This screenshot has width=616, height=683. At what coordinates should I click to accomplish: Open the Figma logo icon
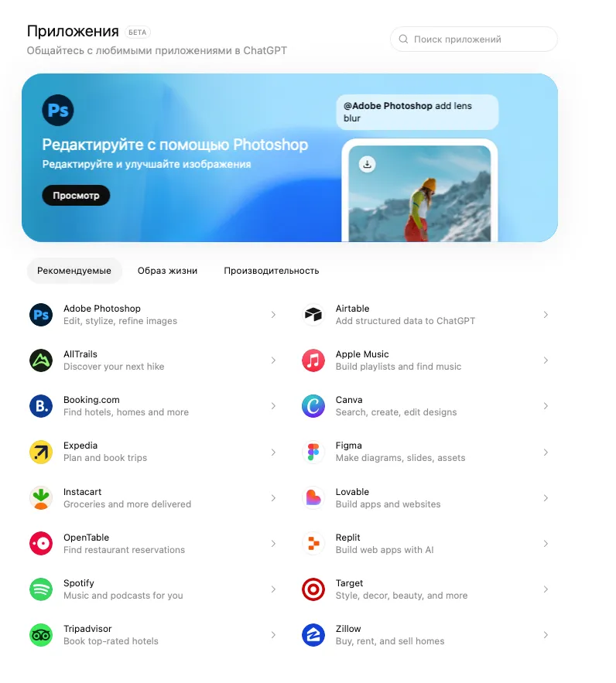(313, 452)
